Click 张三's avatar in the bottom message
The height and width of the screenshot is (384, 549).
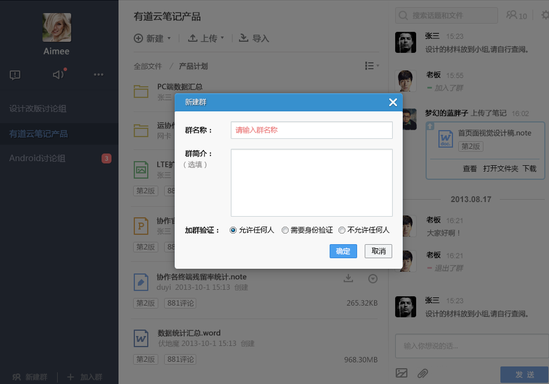[405, 307]
